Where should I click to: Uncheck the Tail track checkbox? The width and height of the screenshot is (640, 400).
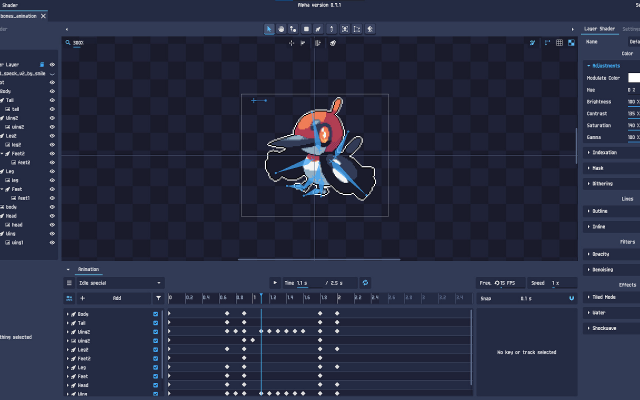click(x=156, y=323)
